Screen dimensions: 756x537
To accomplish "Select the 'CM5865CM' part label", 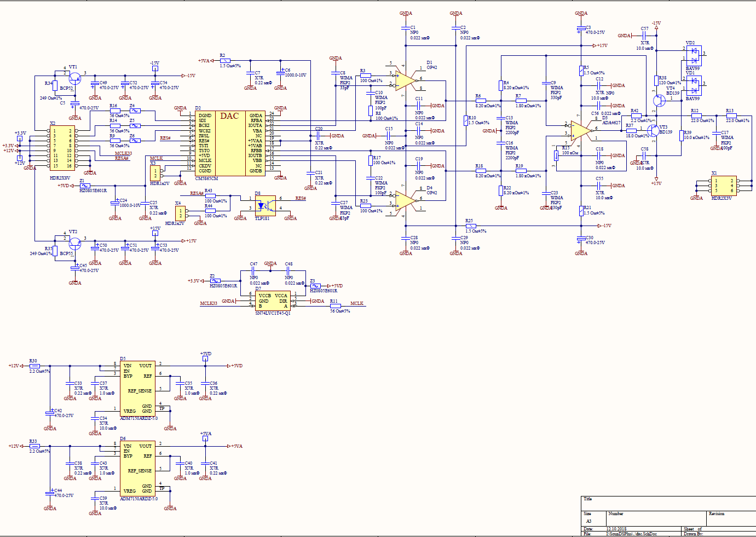I will click(206, 178).
